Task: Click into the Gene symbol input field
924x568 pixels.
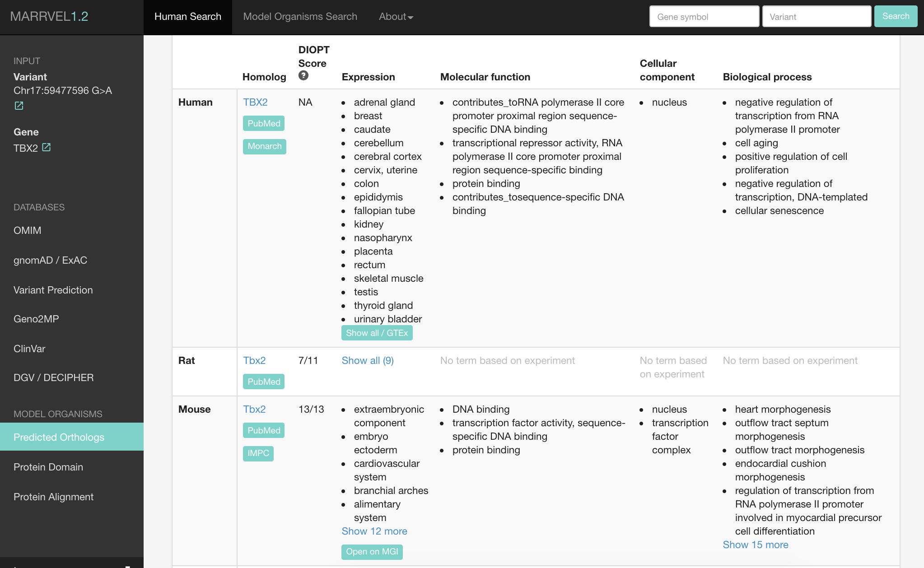Action: 704,17
